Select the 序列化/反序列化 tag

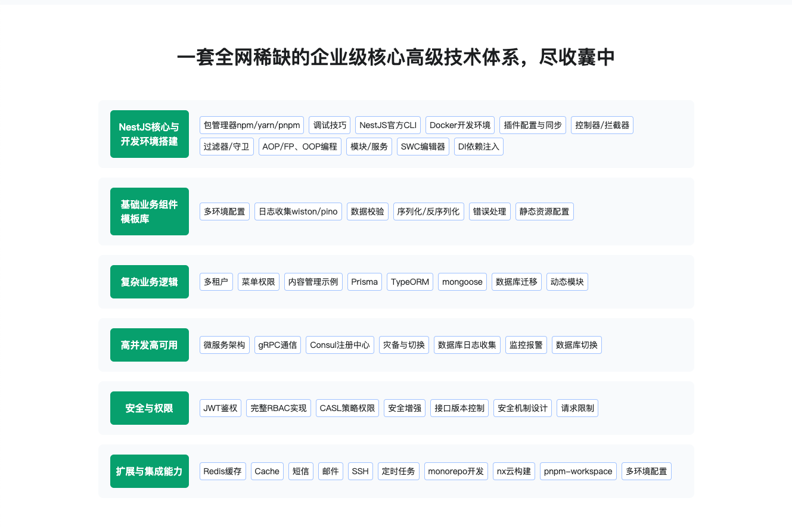click(428, 211)
